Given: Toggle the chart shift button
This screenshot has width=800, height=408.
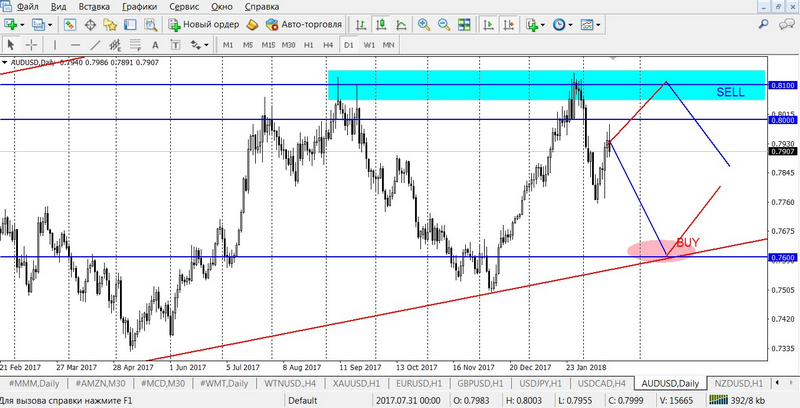Looking at the screenshot, I should [x=509, y=24].
